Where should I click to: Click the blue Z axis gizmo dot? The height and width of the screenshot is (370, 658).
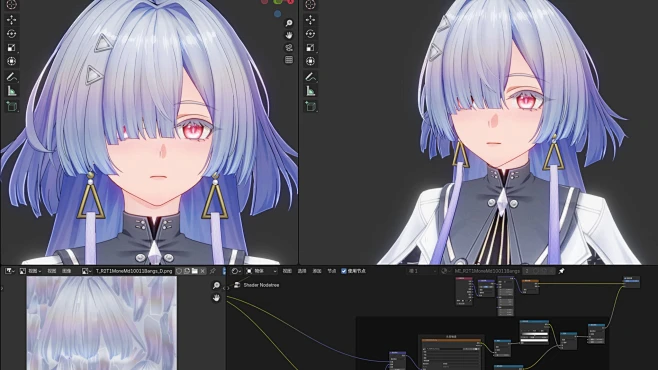[277, 14]
